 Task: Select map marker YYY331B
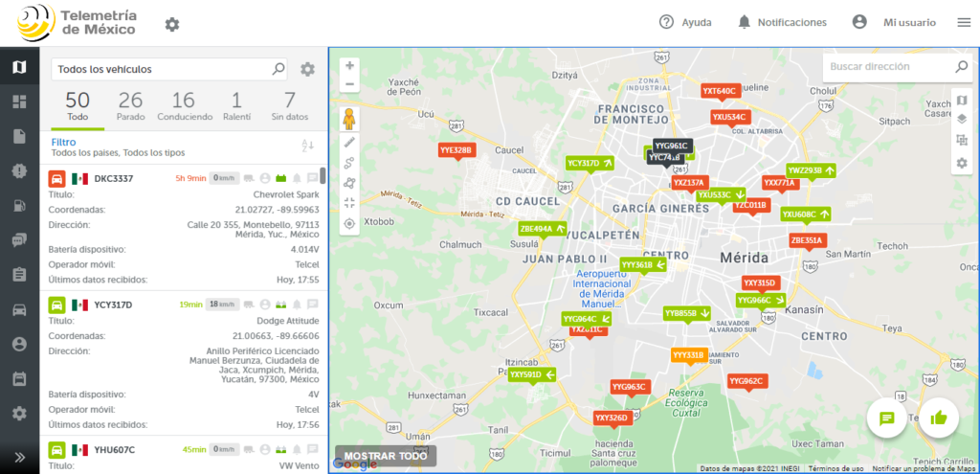689,355
